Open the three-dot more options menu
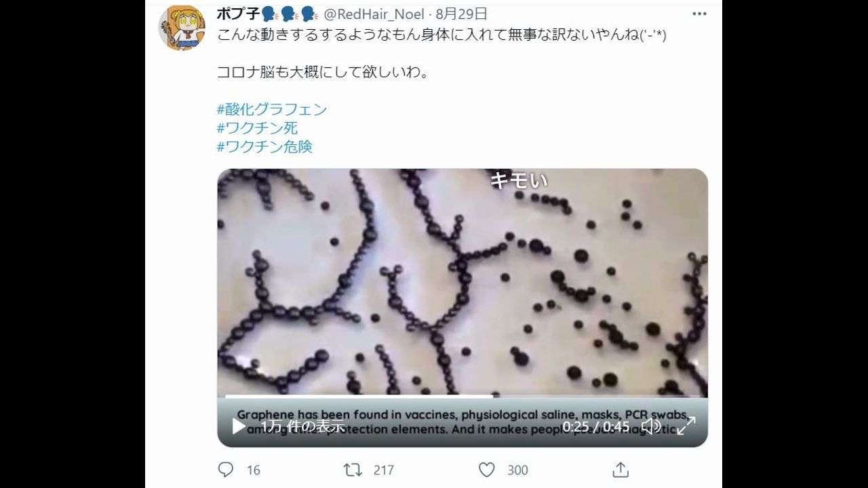868x488 pixels. (x=699, y=14)
